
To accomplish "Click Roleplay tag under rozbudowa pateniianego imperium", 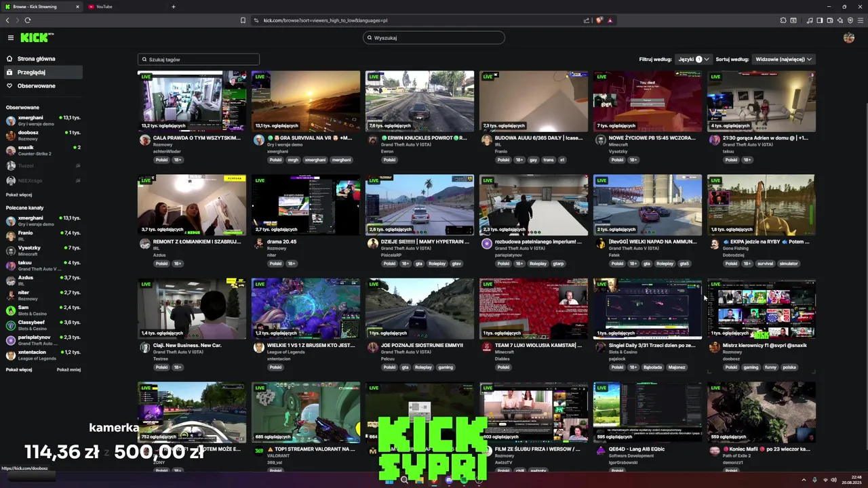I will click(538, 264).
